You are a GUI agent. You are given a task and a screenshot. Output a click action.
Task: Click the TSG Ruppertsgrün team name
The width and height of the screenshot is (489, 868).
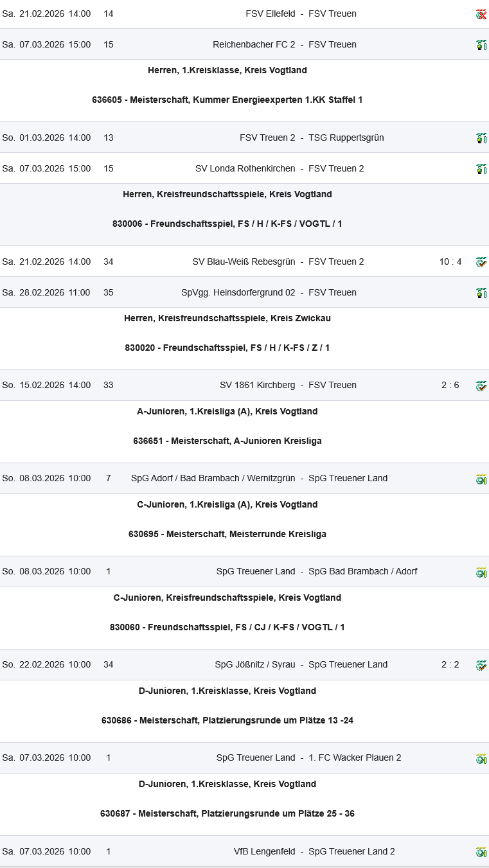point(346,138)
